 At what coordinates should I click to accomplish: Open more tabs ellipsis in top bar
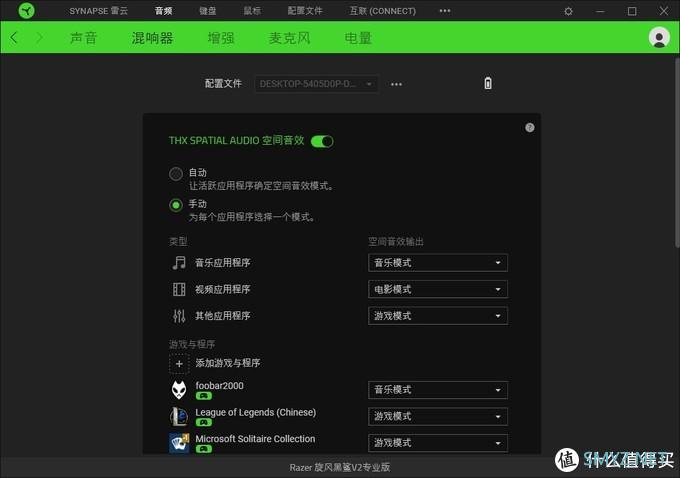click(445, 11)
